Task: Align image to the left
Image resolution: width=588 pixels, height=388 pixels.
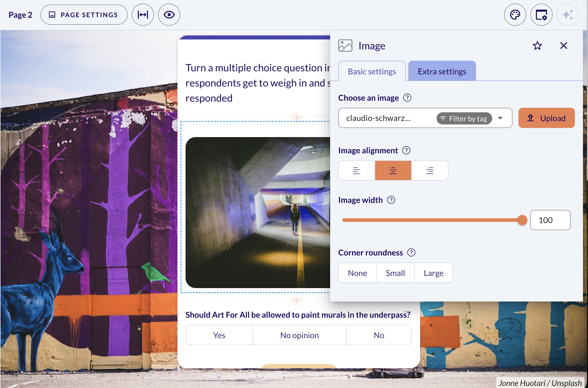Action: click(x=356, y=170)
